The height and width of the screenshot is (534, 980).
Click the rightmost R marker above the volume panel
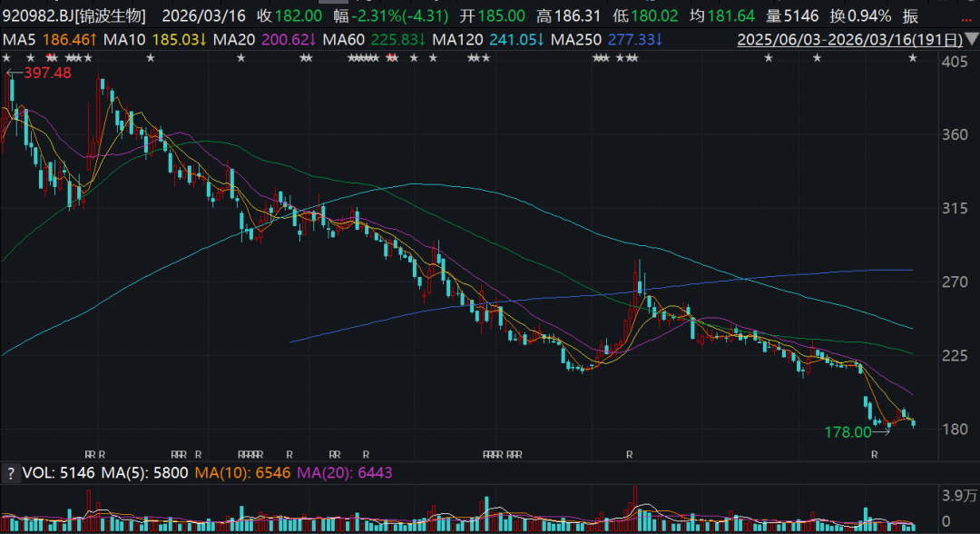(x=875, y=454)
